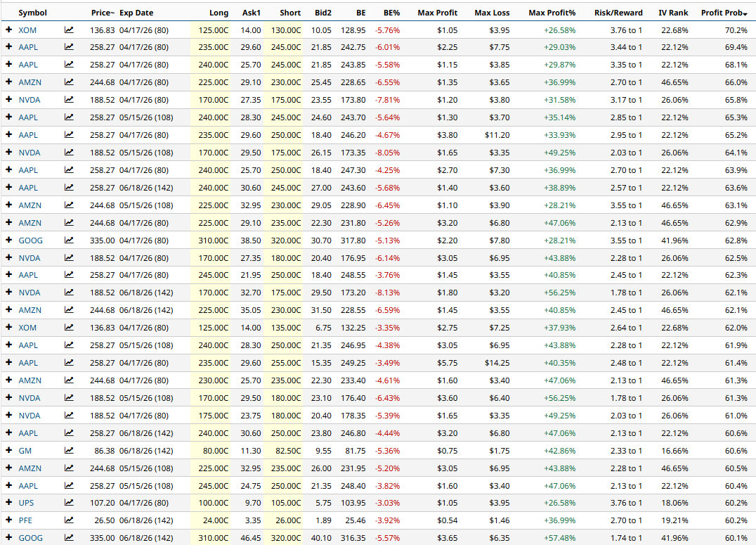Expand the PFE row details
Screen dimensions: 756x545
pyautogui.click(x=8, y=520)
